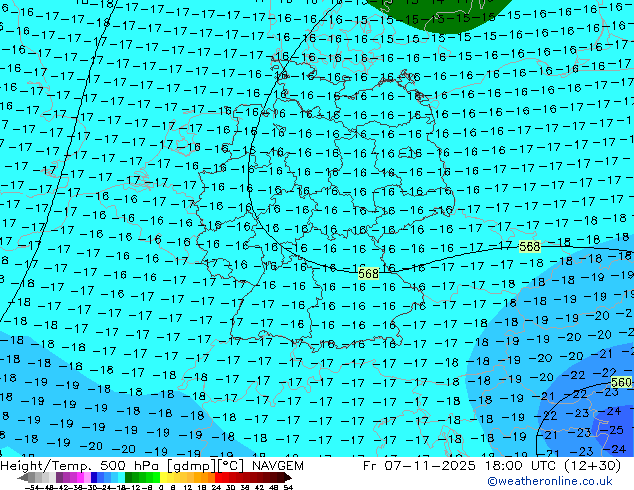Click the legend's left gray arrow end
The image size is (634, 490).
[23, 478]
